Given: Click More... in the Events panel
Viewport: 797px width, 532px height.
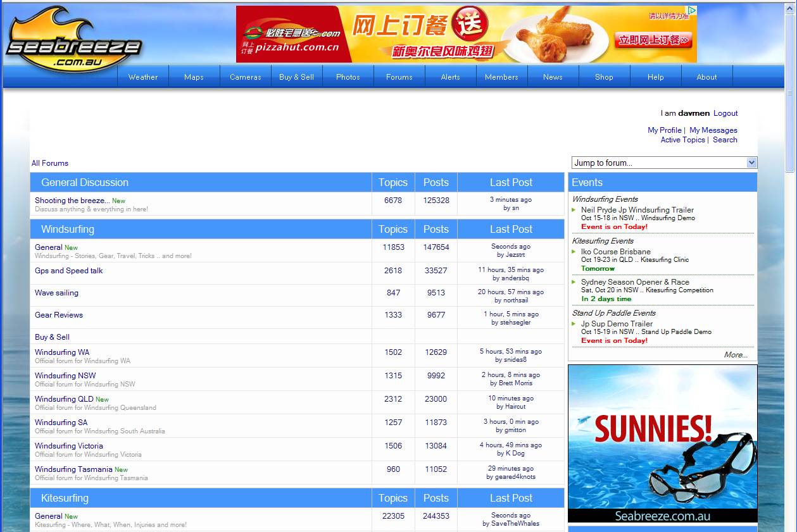Looking at the screenshot, I should (x=736, y=355).
